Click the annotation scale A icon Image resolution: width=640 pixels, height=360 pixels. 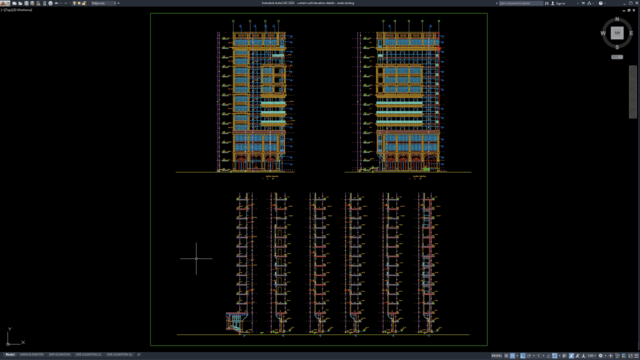[584, 356]
